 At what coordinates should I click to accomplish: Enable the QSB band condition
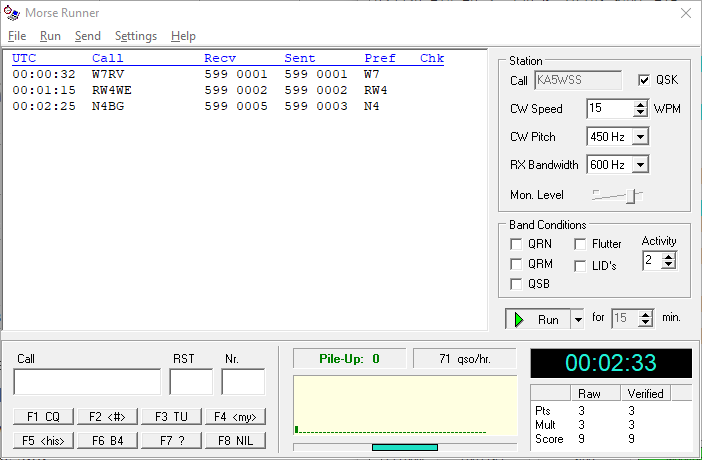coord(516,284)
